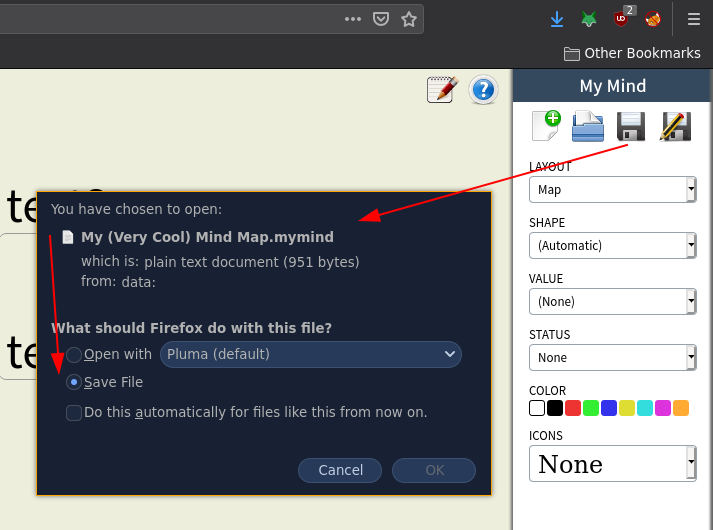Pick the orange color swatch
The height and width of the screenshot is (530, 713).
click(x=681, y=408)
